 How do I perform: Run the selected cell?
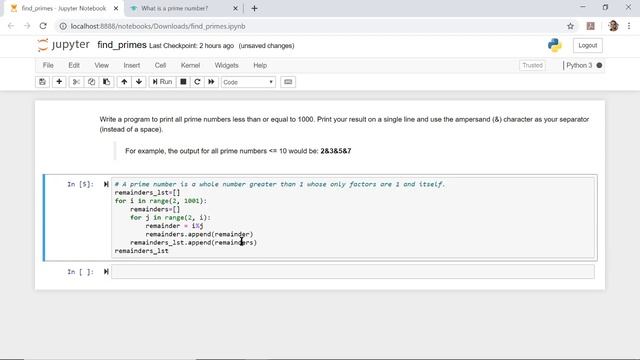162,82
